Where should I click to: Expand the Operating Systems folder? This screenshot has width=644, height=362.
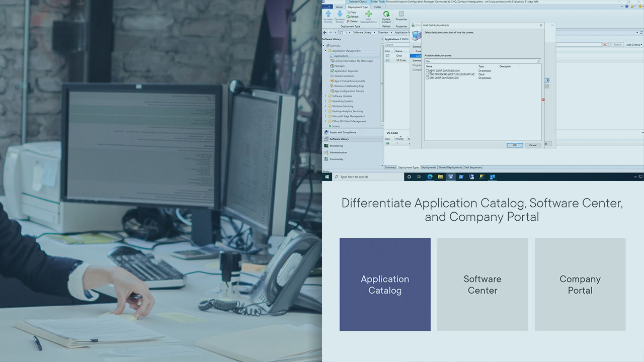click(x=326, y=101)
